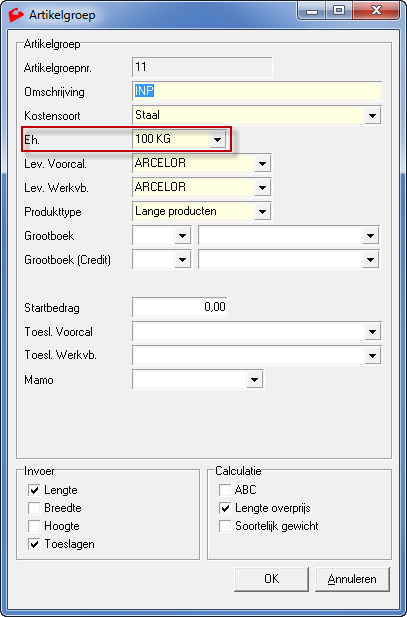The height and width of the screenshot is (617, 407).
Task: Open the Kostensoort dropdown showing Staal
Action: click(x=372, y=116)
